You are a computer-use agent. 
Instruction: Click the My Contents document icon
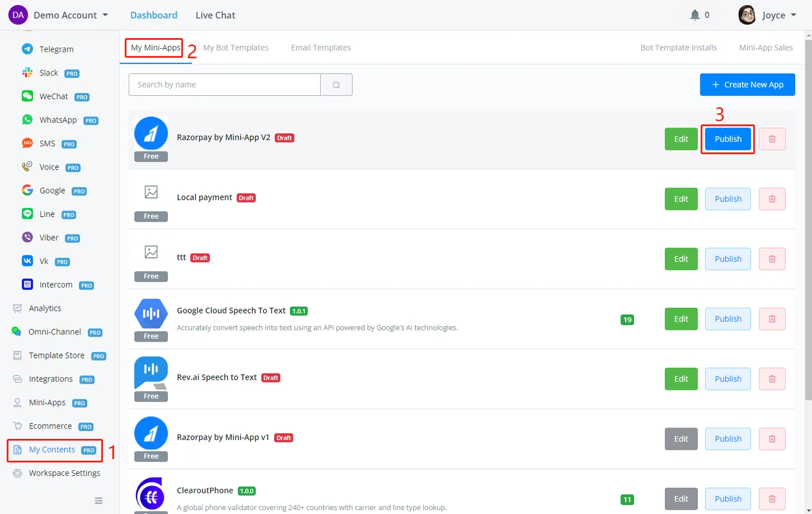coord(17,450)
